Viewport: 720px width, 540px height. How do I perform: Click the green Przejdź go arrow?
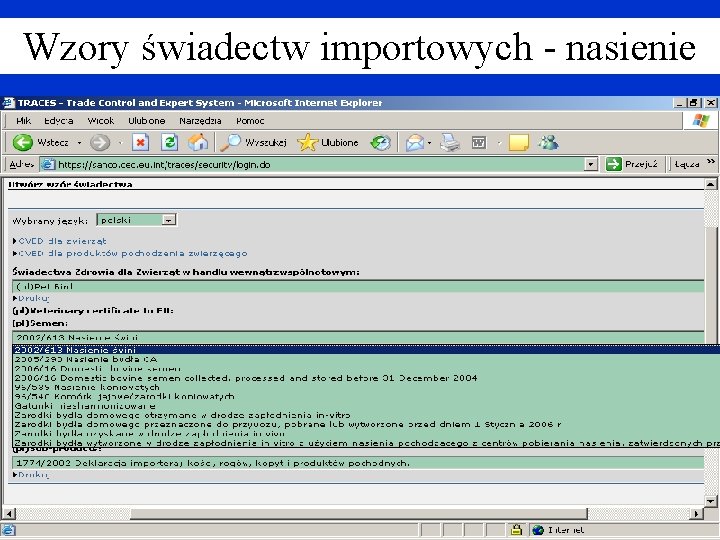tap(613, 164)
